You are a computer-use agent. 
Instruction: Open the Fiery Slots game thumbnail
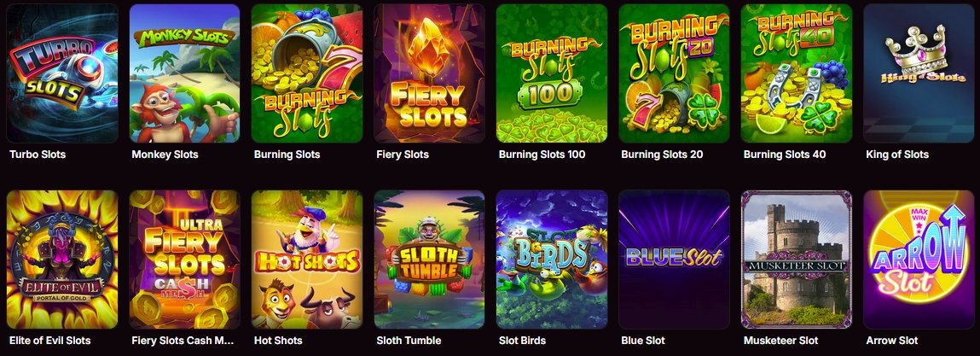point(429,73)
